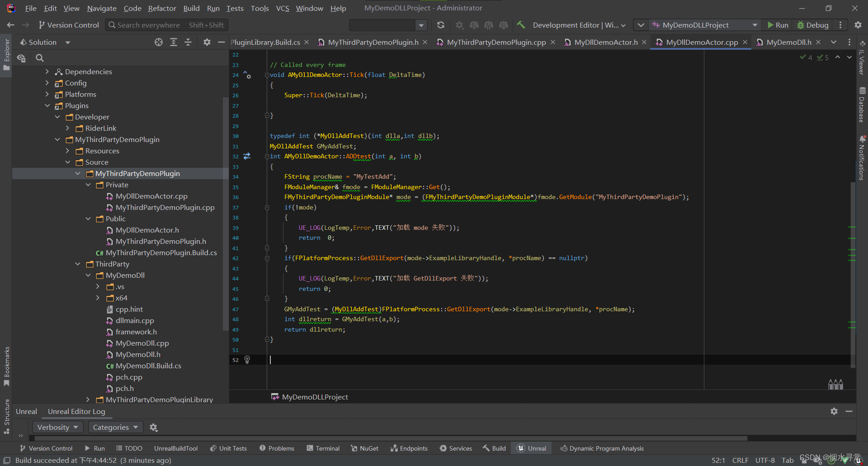Image resolution: width=868 pixels, height=466 pixels.
Task: Click the lightbulb quick-fix icon on line 52
Action: click(247, 360)
